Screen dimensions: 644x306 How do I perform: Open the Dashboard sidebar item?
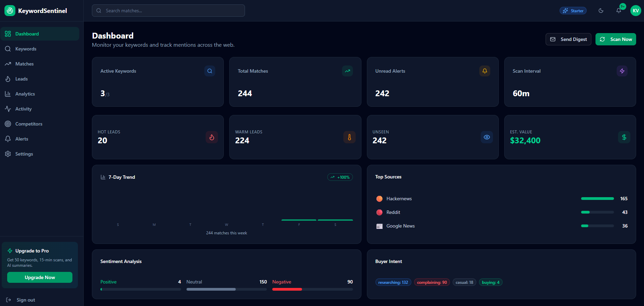(40, 34)
